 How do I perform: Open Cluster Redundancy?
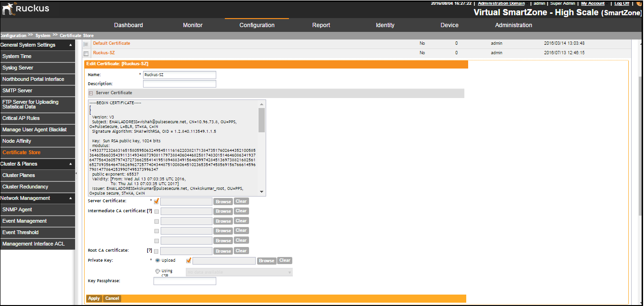[x=38, y=187]
